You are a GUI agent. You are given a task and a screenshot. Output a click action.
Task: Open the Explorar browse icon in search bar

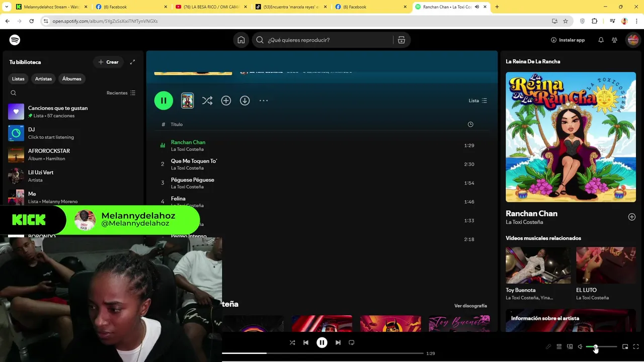(401, 40)
